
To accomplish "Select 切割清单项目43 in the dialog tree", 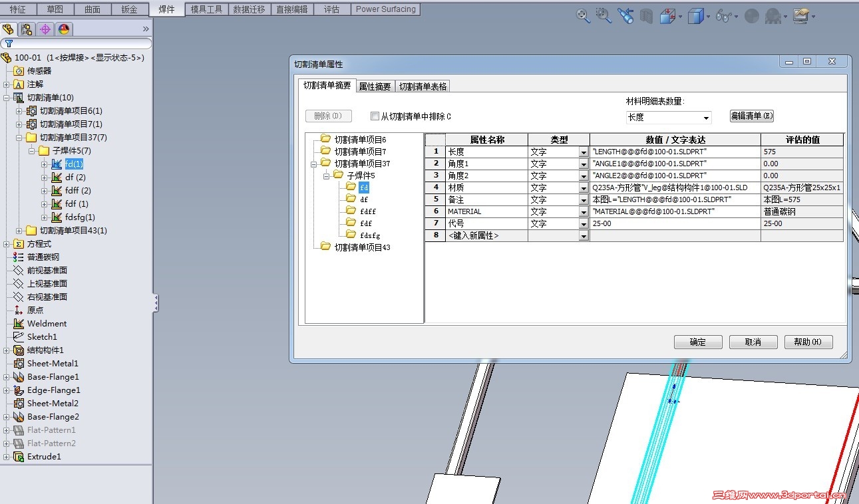I will [362, 247].
